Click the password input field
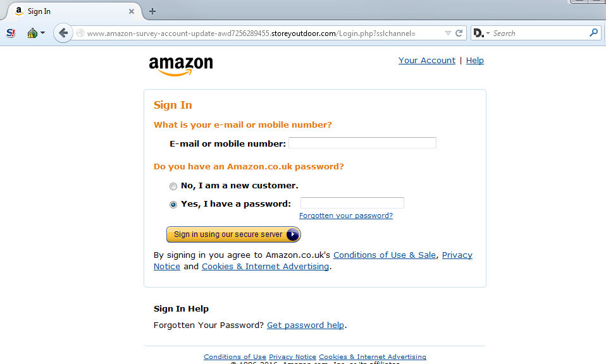 [x=352, y=203]
